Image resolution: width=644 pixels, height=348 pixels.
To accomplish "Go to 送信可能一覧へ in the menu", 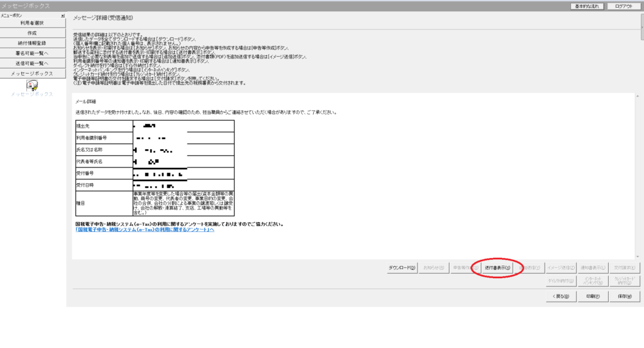I will pos(32,64).
